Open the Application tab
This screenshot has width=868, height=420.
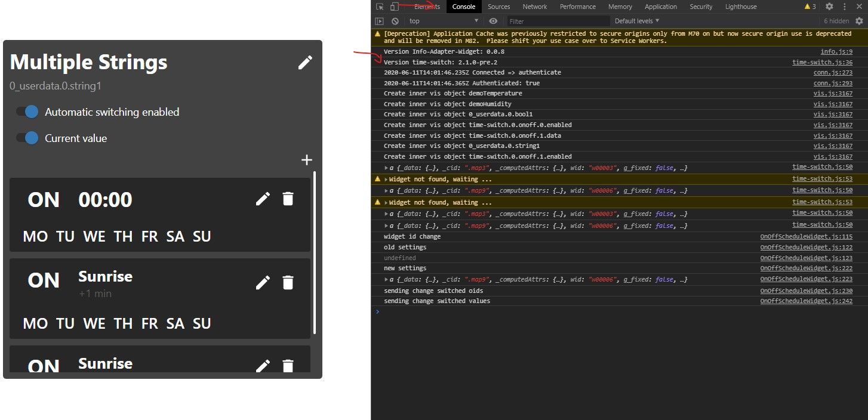661,7
